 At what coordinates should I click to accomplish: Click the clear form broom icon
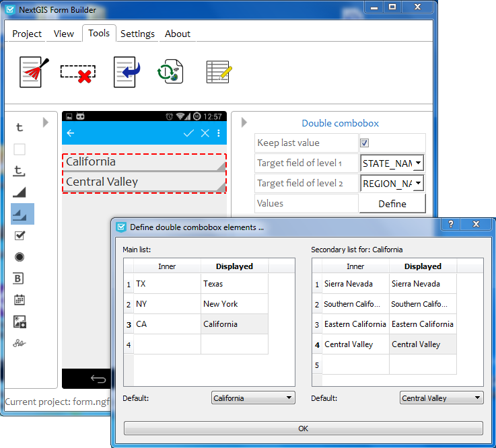pyautogui.click(x=34, y=72)
